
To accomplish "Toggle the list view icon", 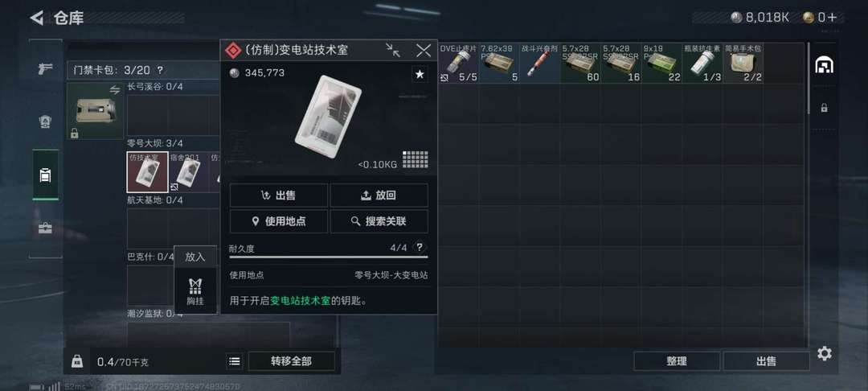I will click(x=235, y=361).
